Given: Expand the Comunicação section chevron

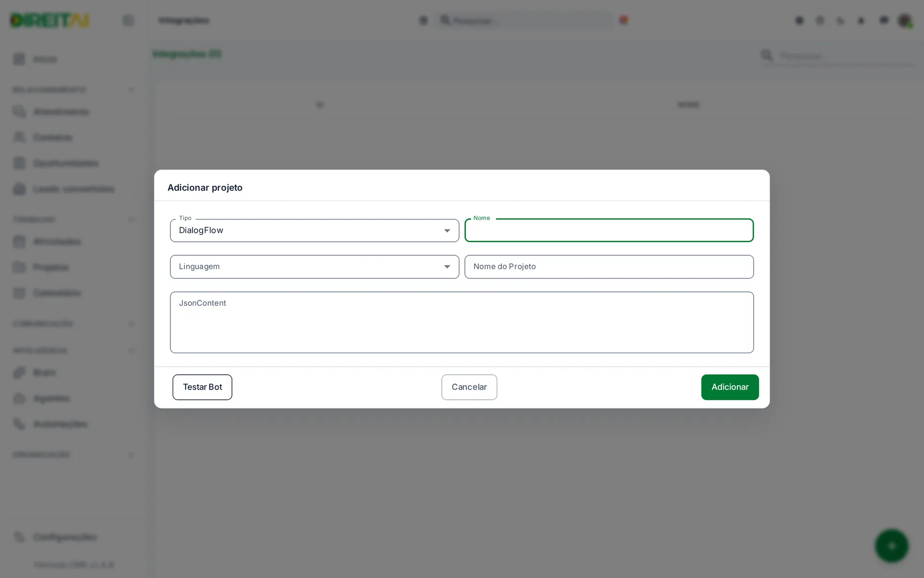Looking at the screenshot, I should pos(131,324).
